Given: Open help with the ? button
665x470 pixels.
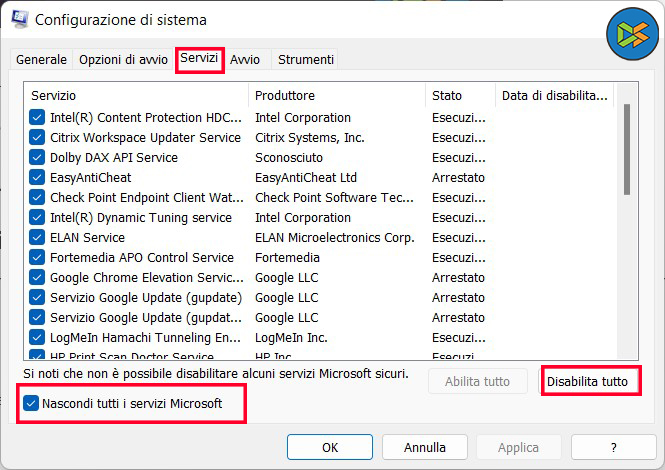Looking at the screenshot, I should click(613, 447).
